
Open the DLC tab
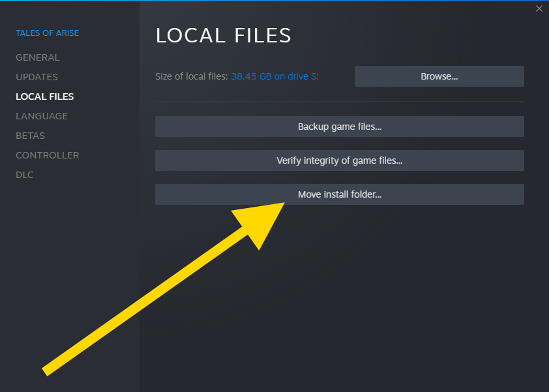point(25,175)
